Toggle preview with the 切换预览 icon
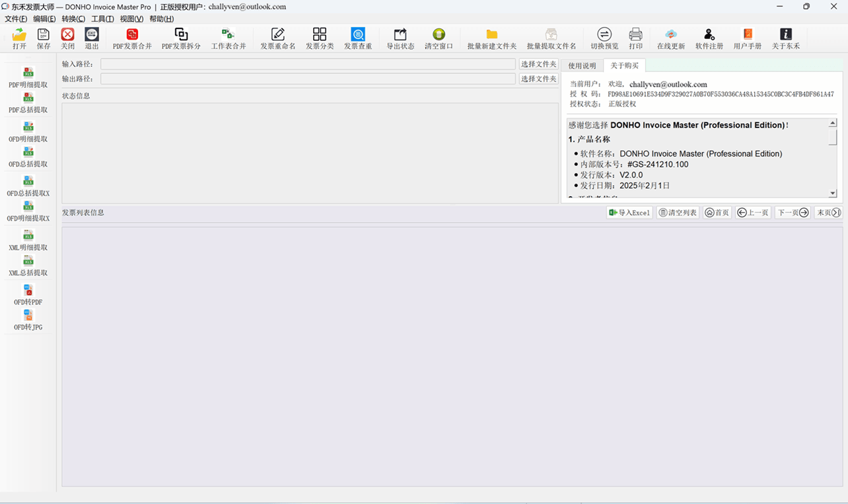Viewport: 848px width, 504px height. point(604,39)
